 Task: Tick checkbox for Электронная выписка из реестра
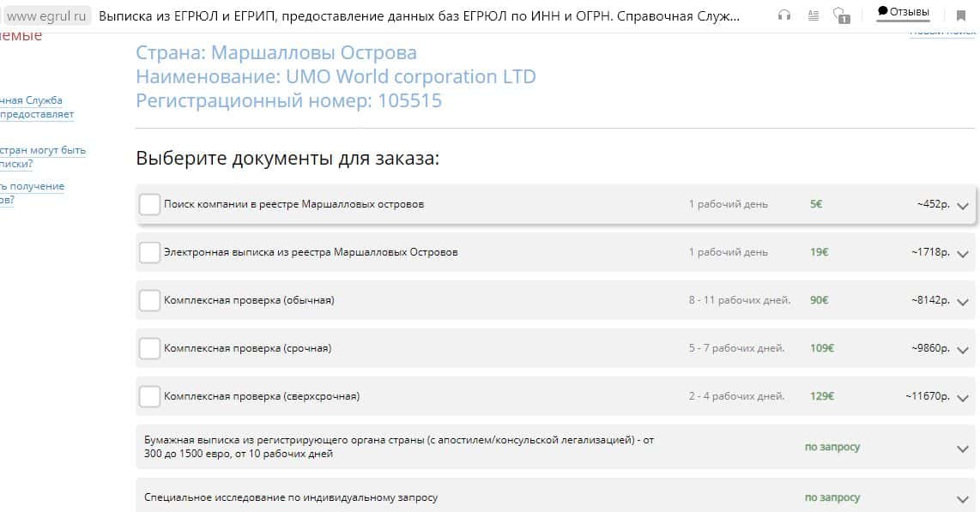(x=149, y=252)
